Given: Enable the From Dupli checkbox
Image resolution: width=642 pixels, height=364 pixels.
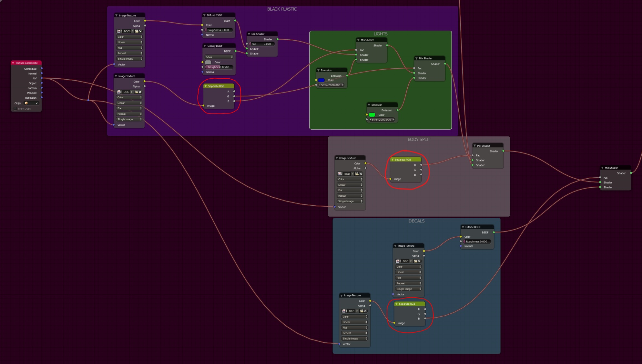Looking at the screenshot, I should coord(15,109).
